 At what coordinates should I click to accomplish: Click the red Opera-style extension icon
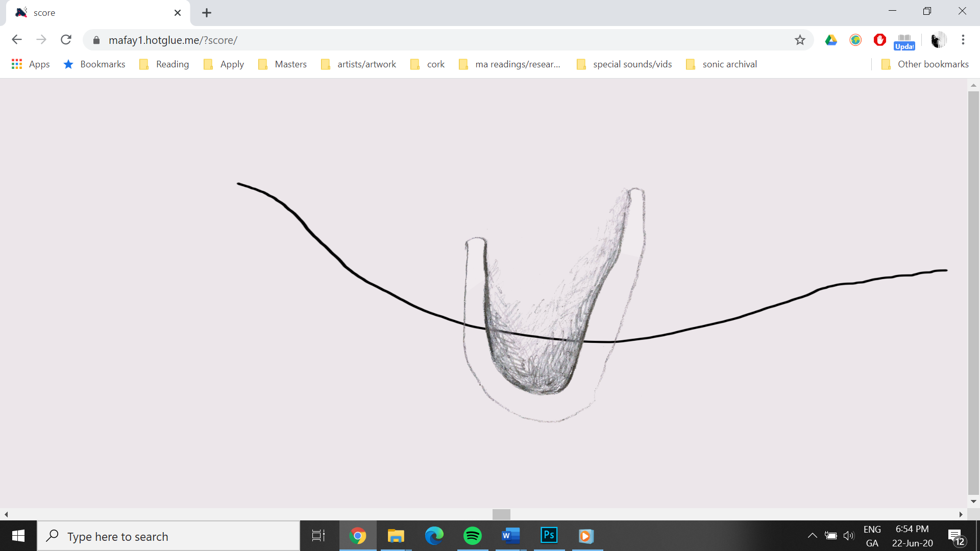(879, 40)
